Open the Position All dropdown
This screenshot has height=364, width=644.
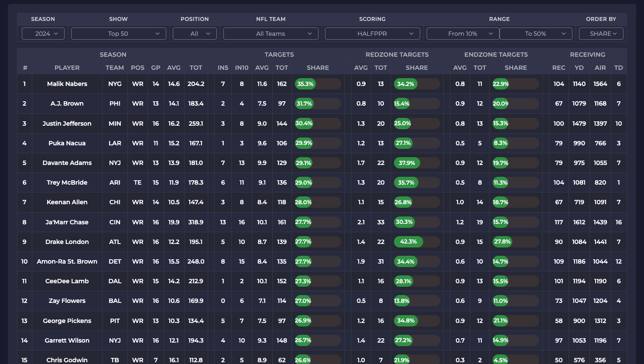pyautogui.click(x=195, y=34)
